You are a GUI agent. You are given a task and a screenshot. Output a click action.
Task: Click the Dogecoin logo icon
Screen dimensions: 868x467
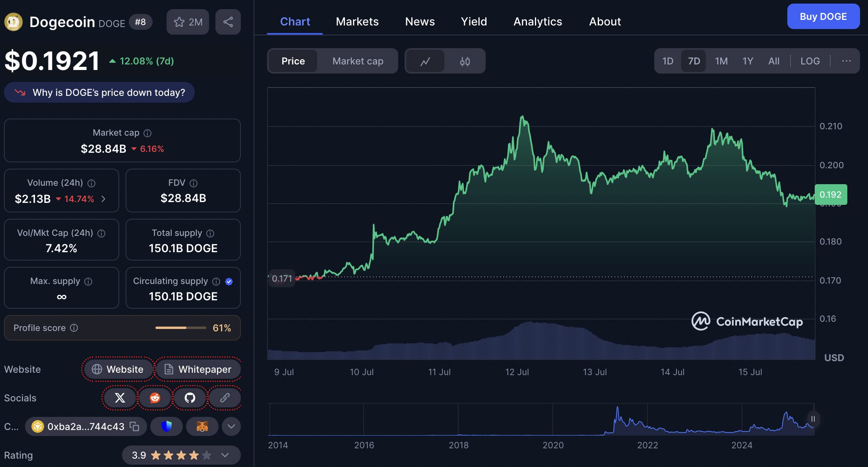point(14,22)
